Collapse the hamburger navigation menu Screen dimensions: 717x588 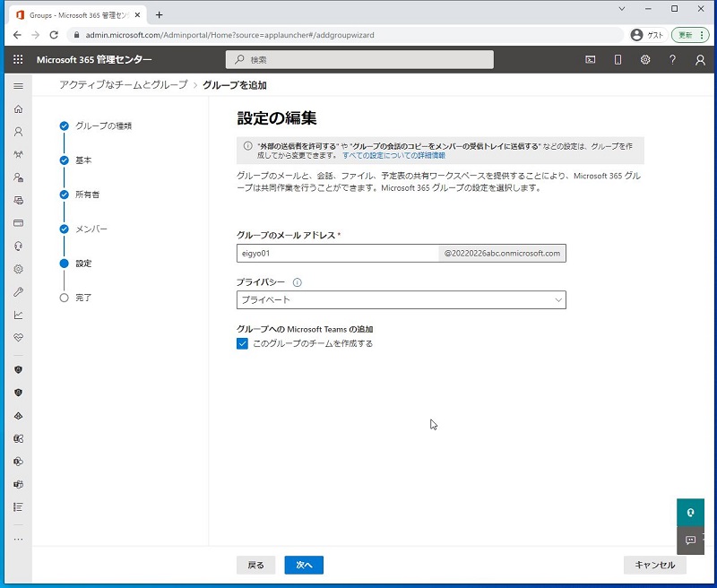(18, 86)
